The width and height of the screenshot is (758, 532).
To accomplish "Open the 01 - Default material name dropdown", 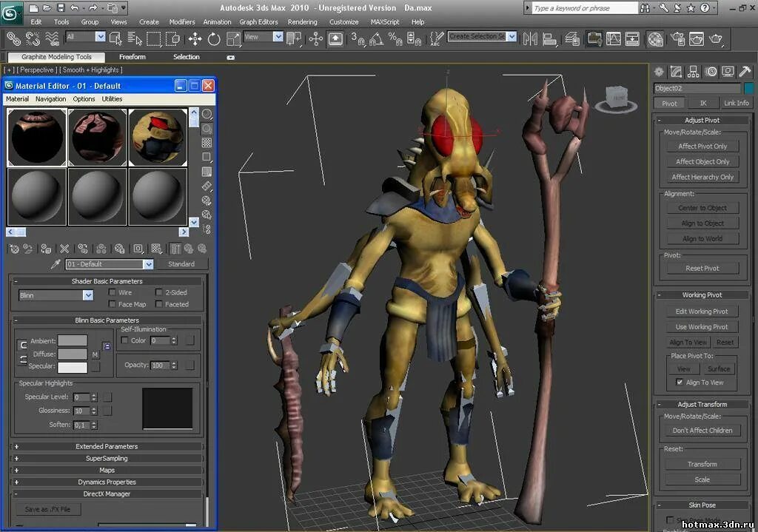I will [148, 264].
